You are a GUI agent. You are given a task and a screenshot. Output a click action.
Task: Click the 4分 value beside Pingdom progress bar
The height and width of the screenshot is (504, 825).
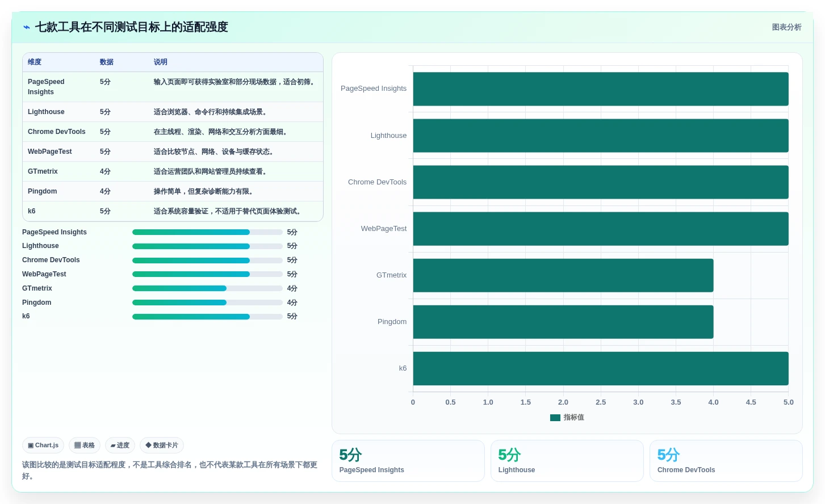(292, 303)
